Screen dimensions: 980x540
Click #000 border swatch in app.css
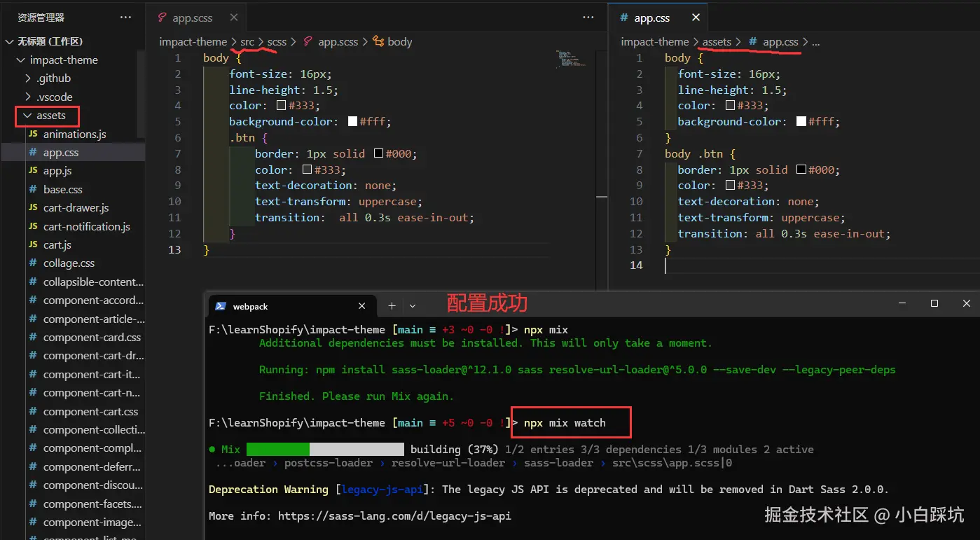801,170
